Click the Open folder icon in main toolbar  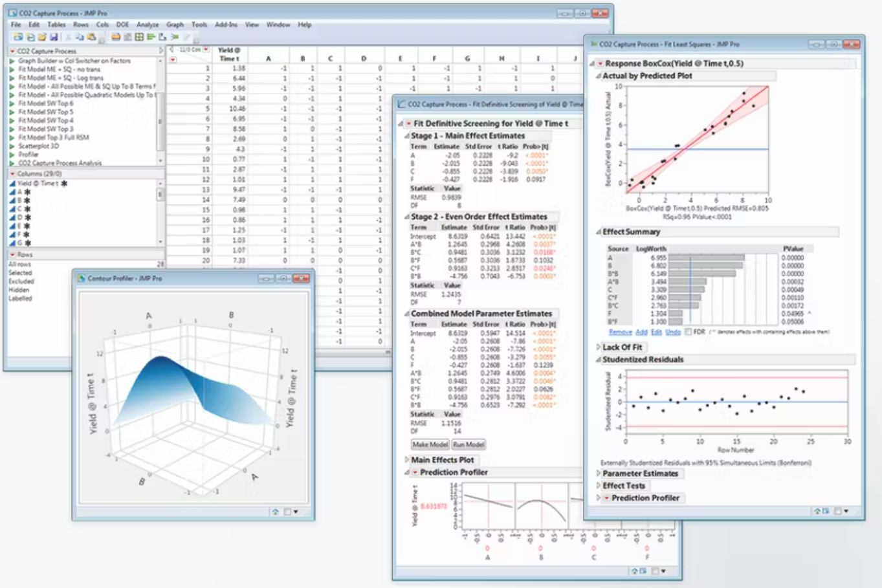point(42,37)
